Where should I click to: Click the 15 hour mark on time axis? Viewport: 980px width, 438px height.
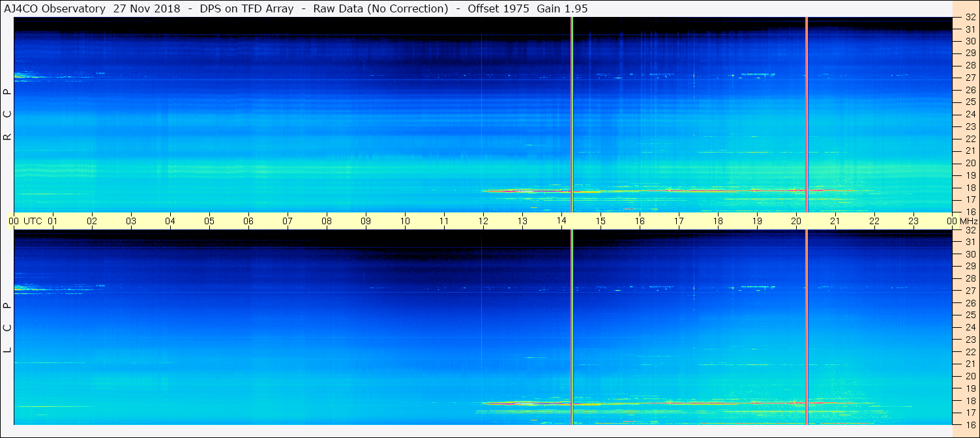601,221
